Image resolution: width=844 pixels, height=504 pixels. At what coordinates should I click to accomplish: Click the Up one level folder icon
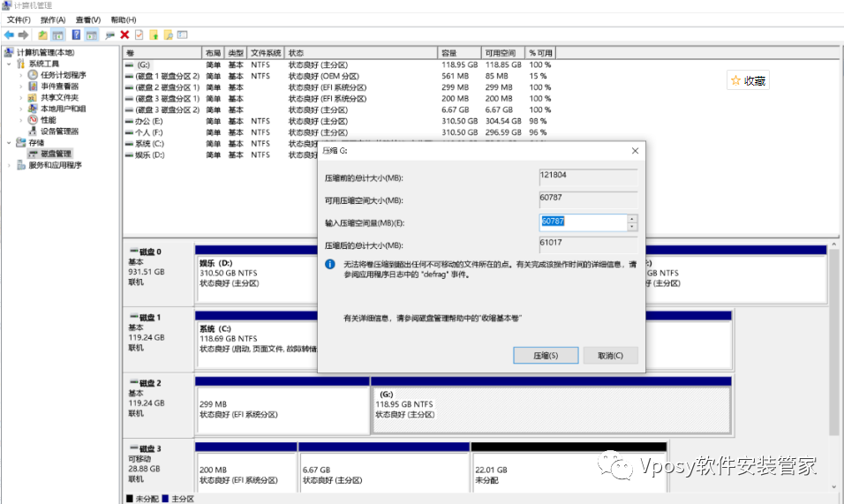click(42, 34)
